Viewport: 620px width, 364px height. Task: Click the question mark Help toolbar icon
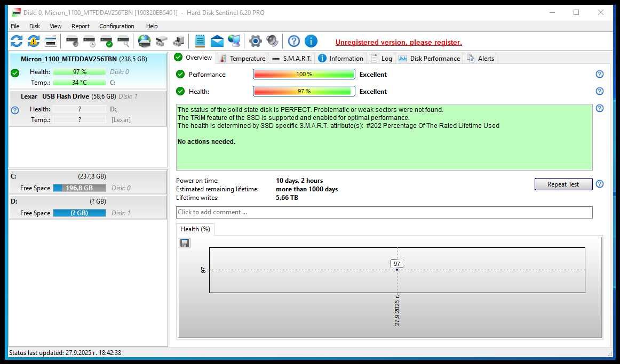point(294,41)
